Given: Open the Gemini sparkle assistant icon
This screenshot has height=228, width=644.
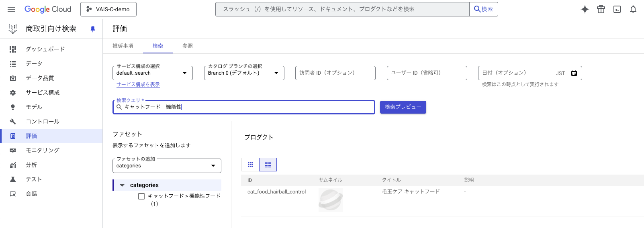Looking at the screenshot, I should [585, 9].
